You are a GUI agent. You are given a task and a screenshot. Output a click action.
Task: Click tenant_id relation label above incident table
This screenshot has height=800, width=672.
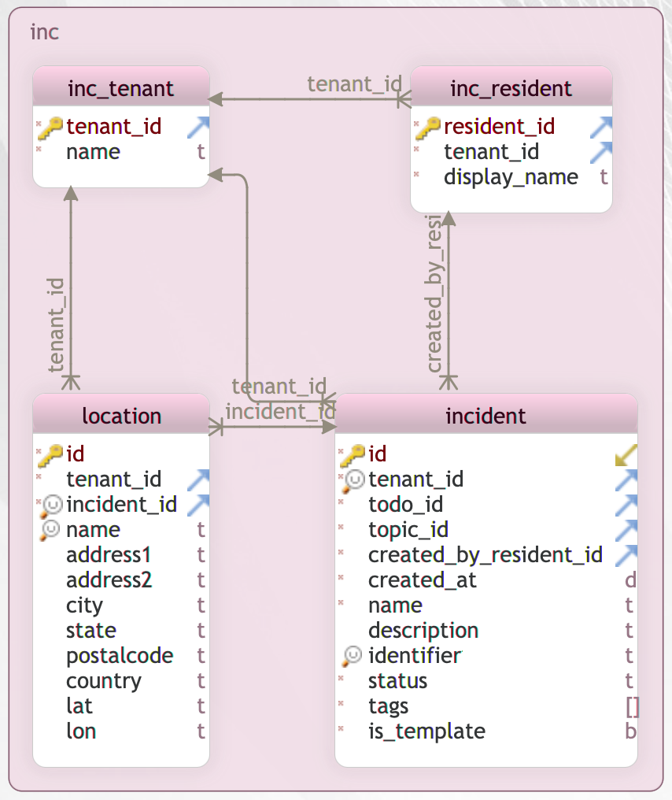pyautogui.click(x=279, y=387)
